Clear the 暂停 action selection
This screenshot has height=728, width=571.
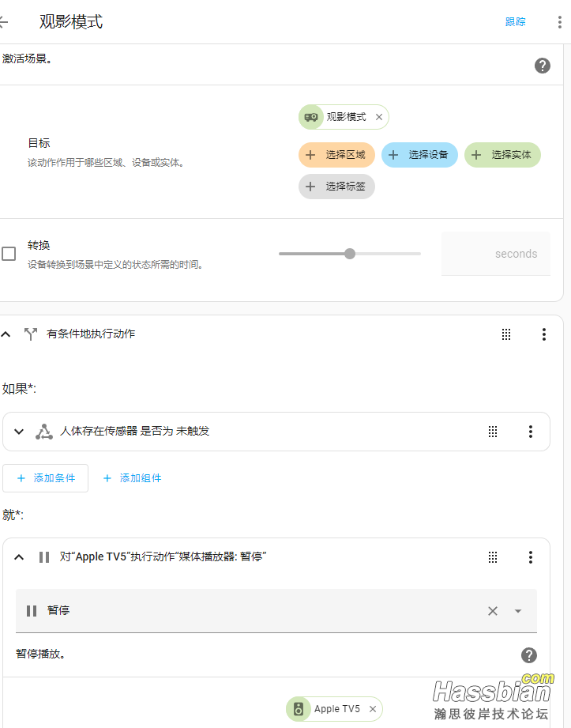493,610
